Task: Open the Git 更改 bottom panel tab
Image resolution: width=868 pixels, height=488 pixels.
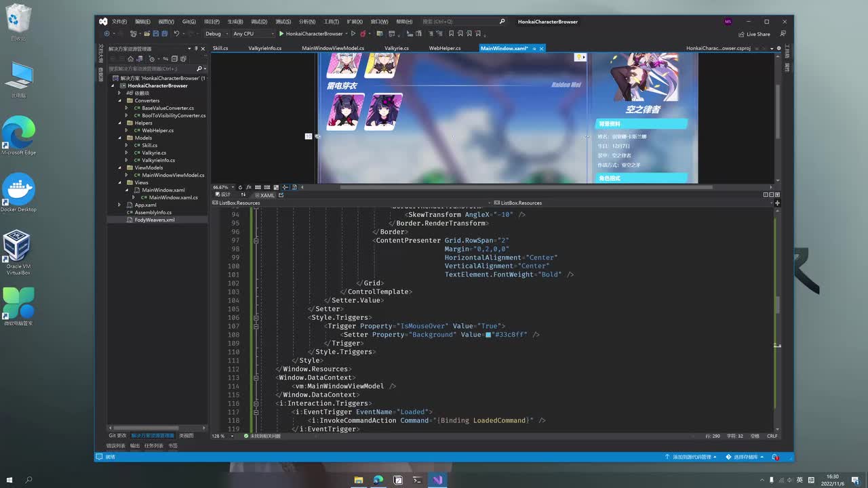Action: point(118,436)
